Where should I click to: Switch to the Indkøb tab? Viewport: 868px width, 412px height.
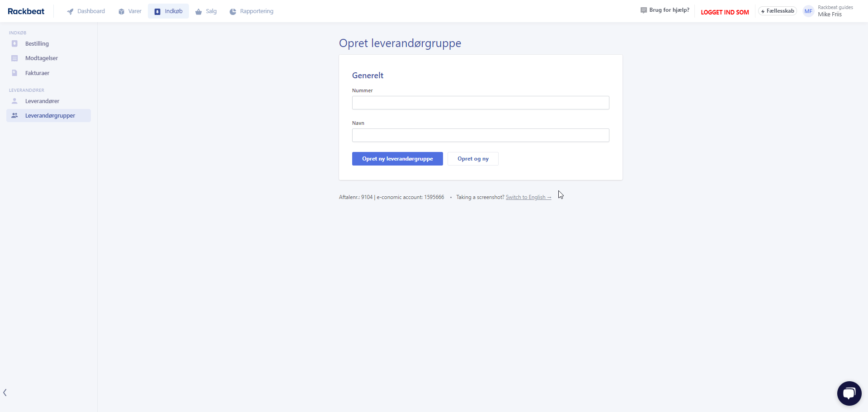coord(168,11)
